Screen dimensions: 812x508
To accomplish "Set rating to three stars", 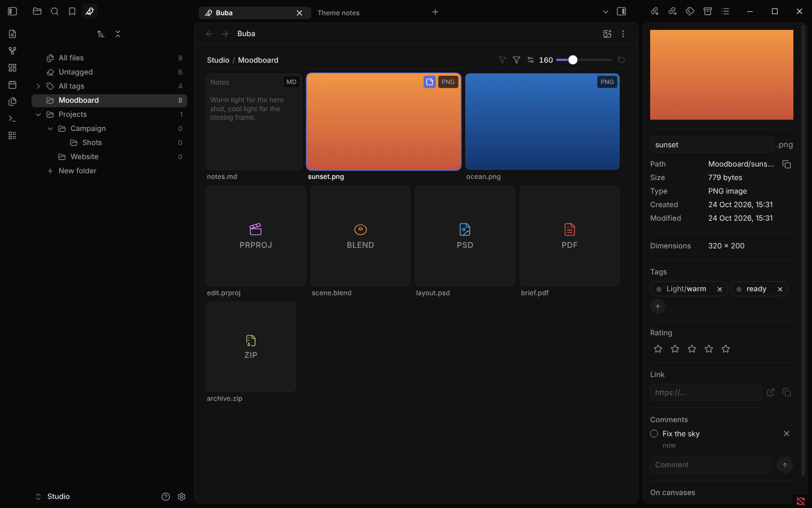I will pyautogui.click(x=692, y=349).
